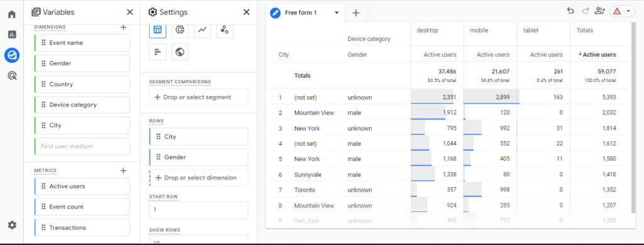Click Drop or select dimension under Rows
644x245 pixels.
tap(199, 178)
